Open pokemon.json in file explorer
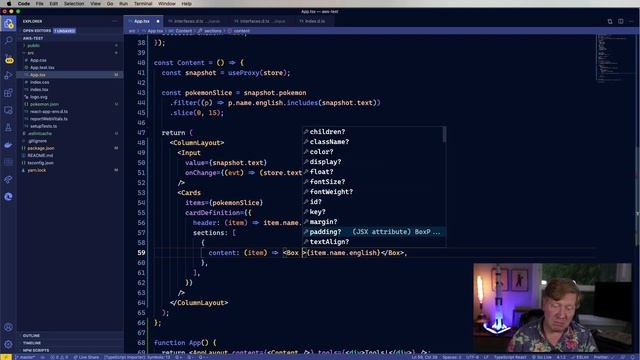The height and width of the screenshot is (360, 640). (x=70, y=104)
